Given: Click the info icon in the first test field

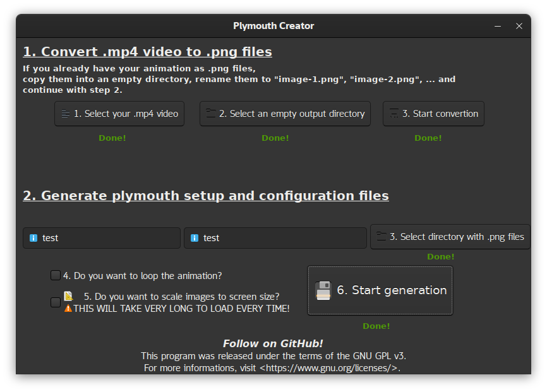Looking at the screenshot, I should (33, 238).
